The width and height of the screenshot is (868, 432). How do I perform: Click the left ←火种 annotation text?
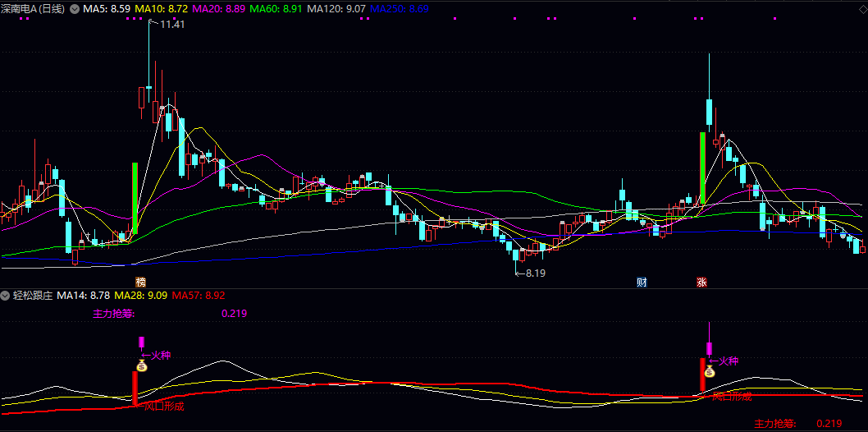coord(156,355)
